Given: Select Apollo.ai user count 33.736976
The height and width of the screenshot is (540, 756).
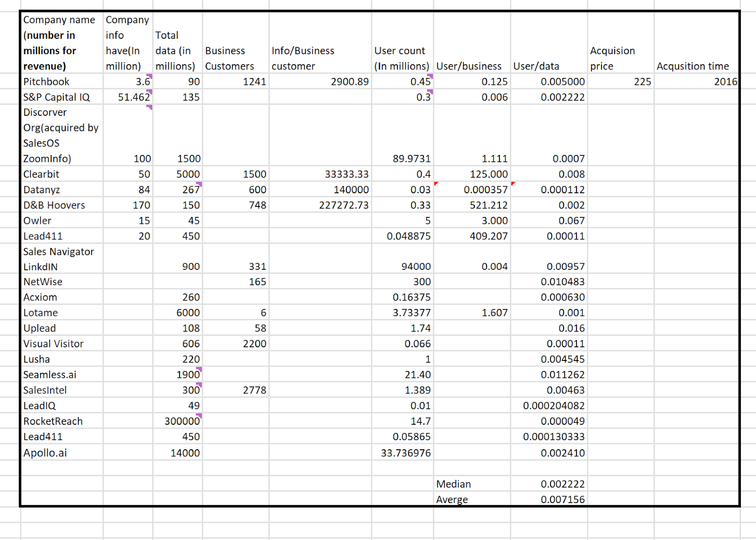Looking at the screenshot, I should coord(403,453).
